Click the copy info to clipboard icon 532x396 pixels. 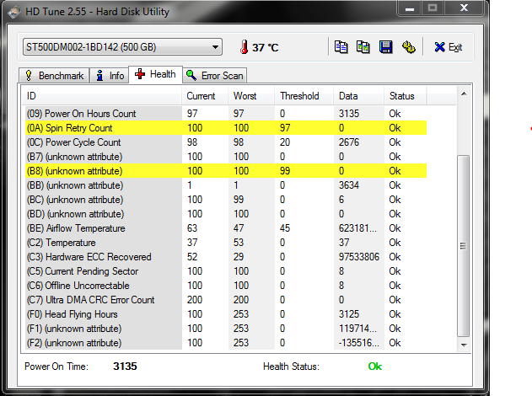tap(341, 47)
